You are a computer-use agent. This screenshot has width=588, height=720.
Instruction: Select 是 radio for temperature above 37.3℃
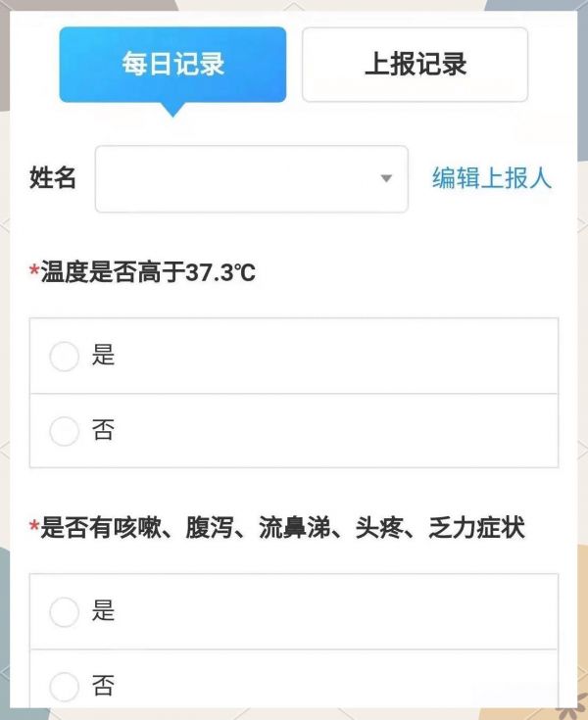[65, 356]
